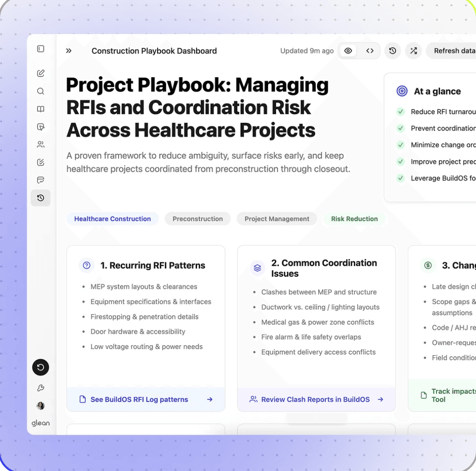Select Risk Reduction tag
Screen dimensions: 476x471
point(354,219)
